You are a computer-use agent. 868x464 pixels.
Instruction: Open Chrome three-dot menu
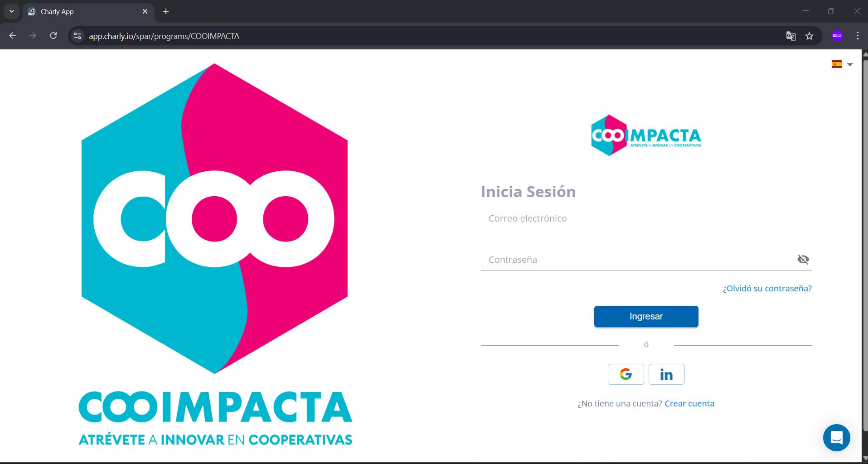pos(858,36)
